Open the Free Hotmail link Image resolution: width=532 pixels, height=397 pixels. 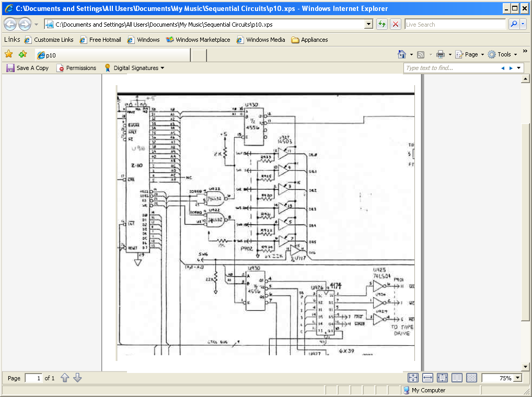pos(100,40)
